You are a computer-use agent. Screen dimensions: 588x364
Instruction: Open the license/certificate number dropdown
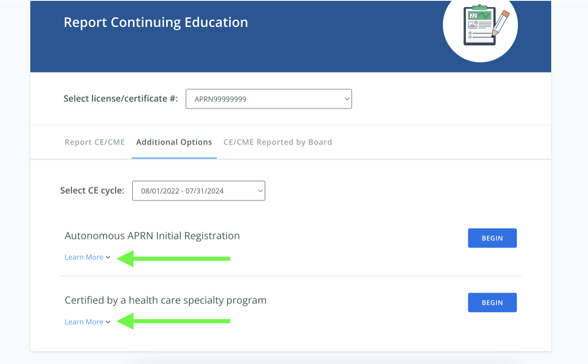click(269, 99)
